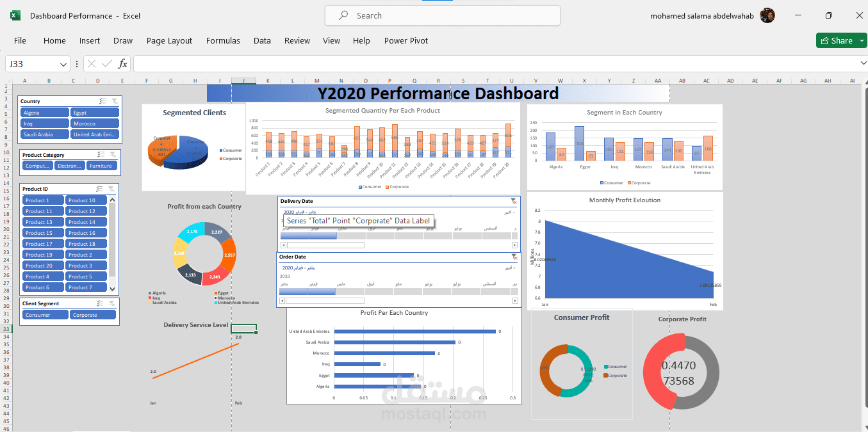Click the Share button
Viewport: 868px width, 432px height.
(836, 41)
